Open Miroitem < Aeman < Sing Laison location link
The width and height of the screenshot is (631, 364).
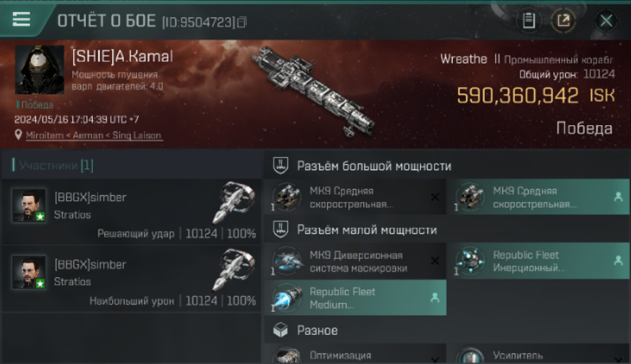tap(94, 135)
